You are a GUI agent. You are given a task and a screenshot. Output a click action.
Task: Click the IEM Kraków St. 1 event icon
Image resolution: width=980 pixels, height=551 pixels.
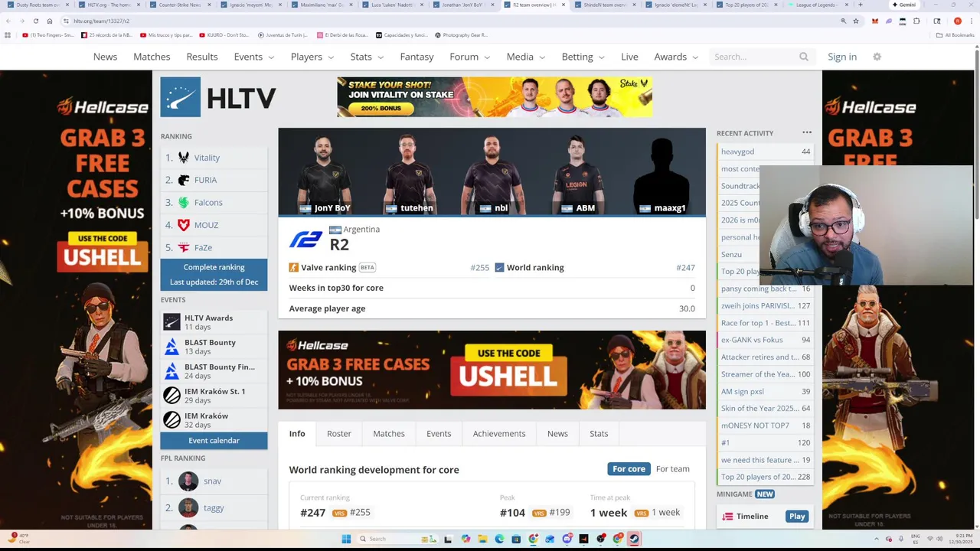pyautogui.click(x=171, y=396)
